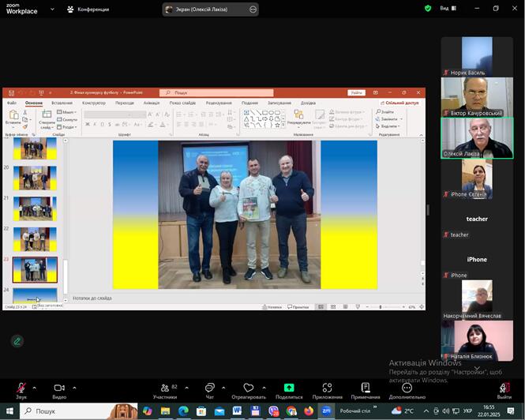This screenshot has height=420, width=525.
Task: Click the Упорядкувати arrange icon
Action: (298, 114)
